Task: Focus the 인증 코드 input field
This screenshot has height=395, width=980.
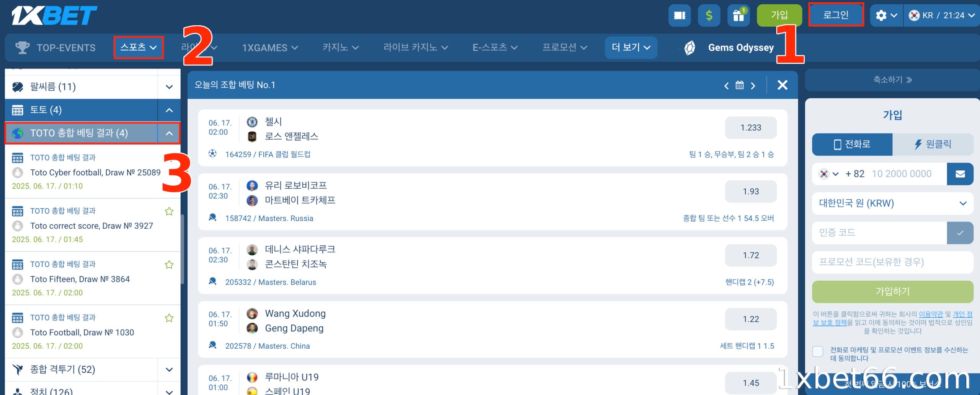Action: pos(879,232)
